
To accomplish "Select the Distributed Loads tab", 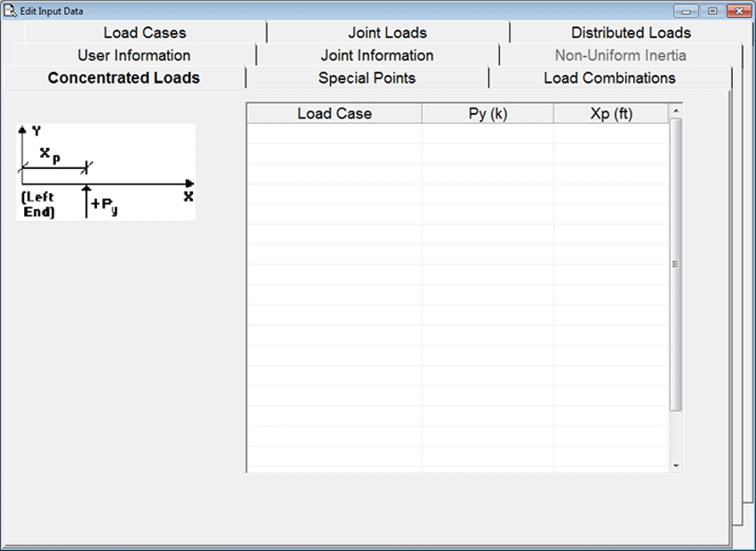I will click(x=631, y=33).
